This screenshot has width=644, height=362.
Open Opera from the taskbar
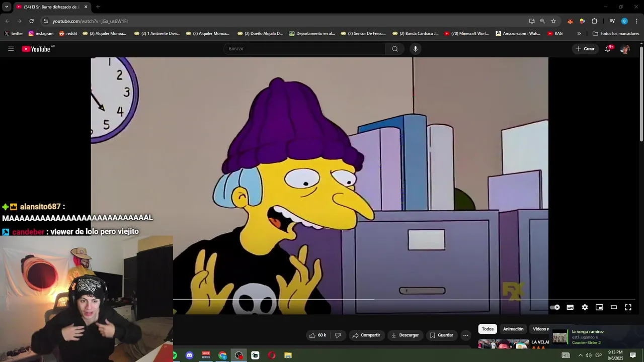(x=272, y=355)
